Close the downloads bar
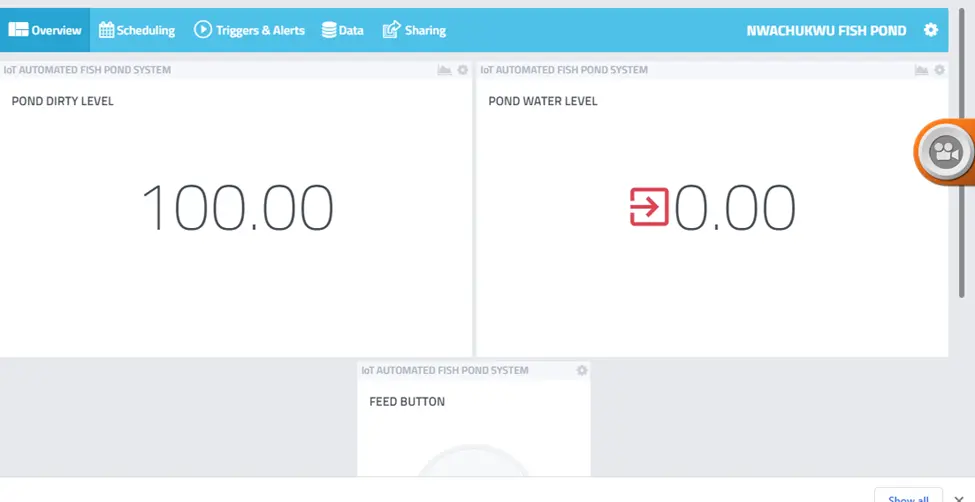This screenshot has width=975, height=502. (959, 498)
